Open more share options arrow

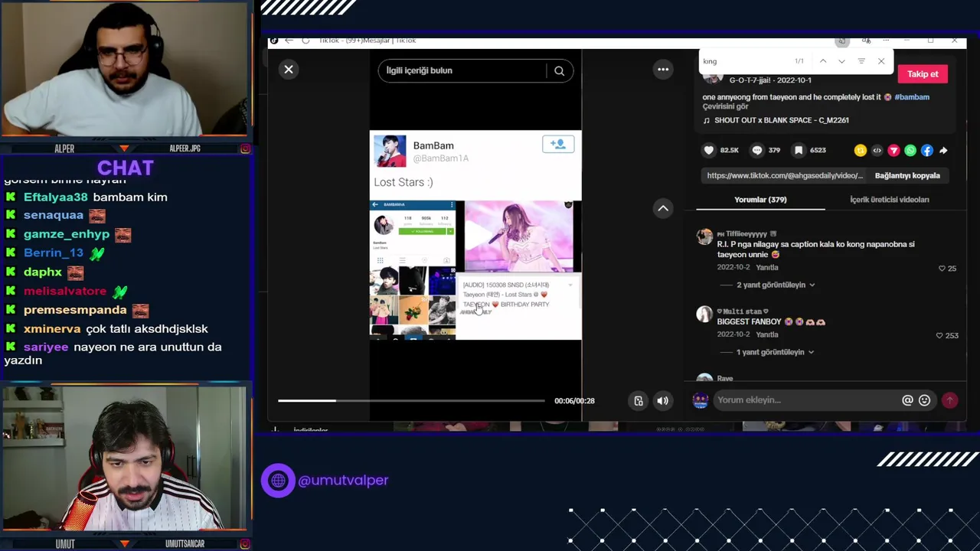(x=943, y=151)
